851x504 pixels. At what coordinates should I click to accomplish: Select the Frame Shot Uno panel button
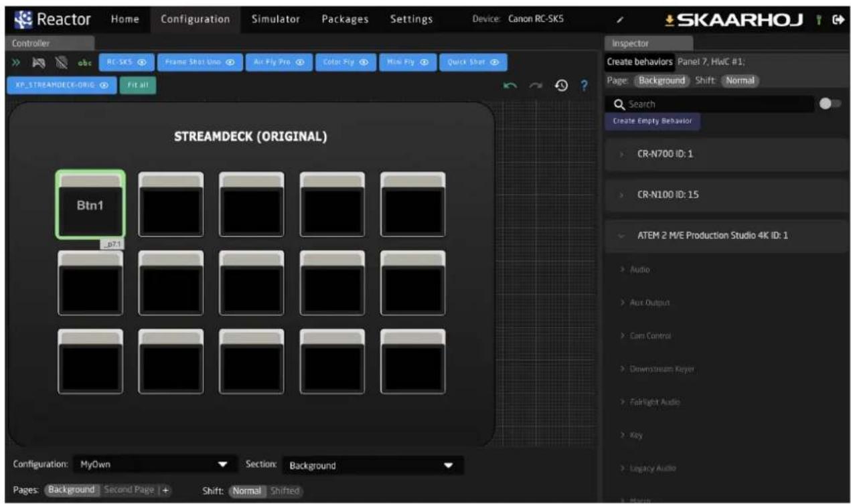199,62
